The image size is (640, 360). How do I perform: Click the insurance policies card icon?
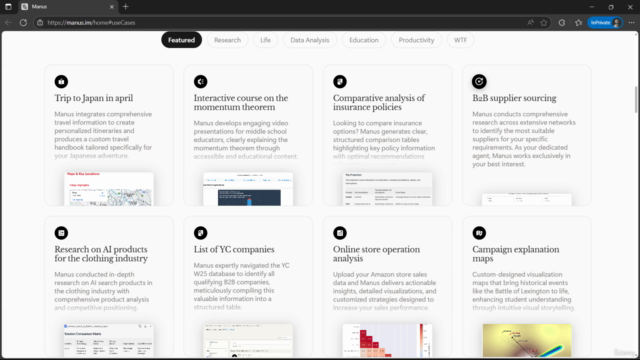tap(340, 82)
